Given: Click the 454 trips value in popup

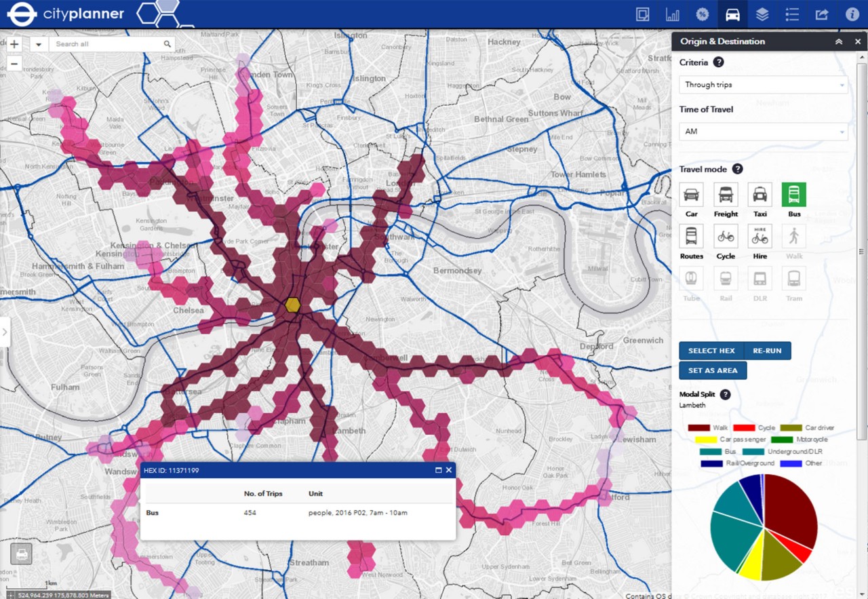Looking at the screenshot, I should click(250, 513).
